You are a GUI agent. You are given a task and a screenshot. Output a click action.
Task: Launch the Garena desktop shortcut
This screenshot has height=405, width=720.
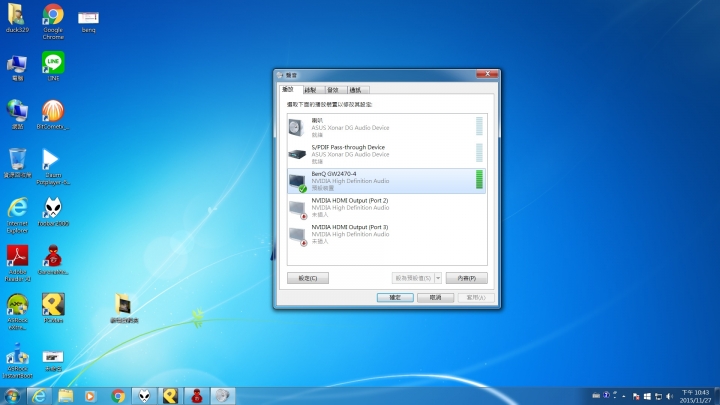point(53,260)
